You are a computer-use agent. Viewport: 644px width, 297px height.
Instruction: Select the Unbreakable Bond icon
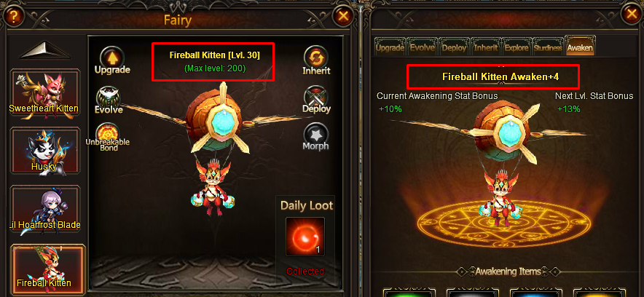tap(108, 134)
